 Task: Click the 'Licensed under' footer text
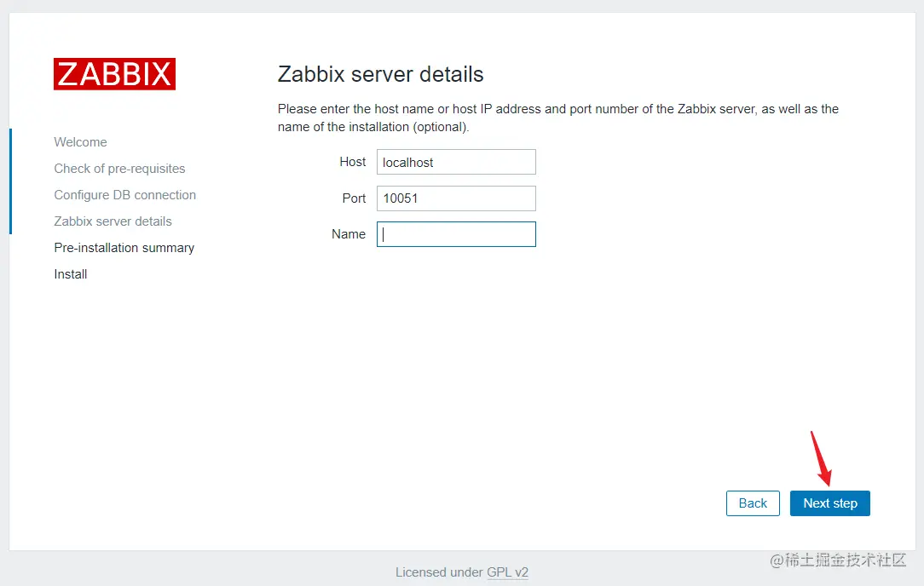tap(439, 572)
